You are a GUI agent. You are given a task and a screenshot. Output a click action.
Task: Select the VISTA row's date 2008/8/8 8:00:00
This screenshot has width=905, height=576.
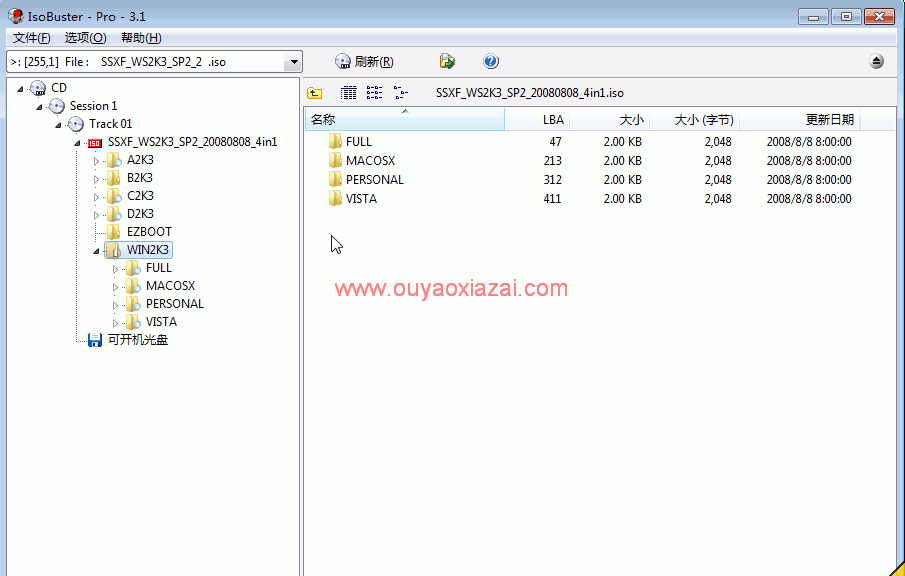point(809,199)
